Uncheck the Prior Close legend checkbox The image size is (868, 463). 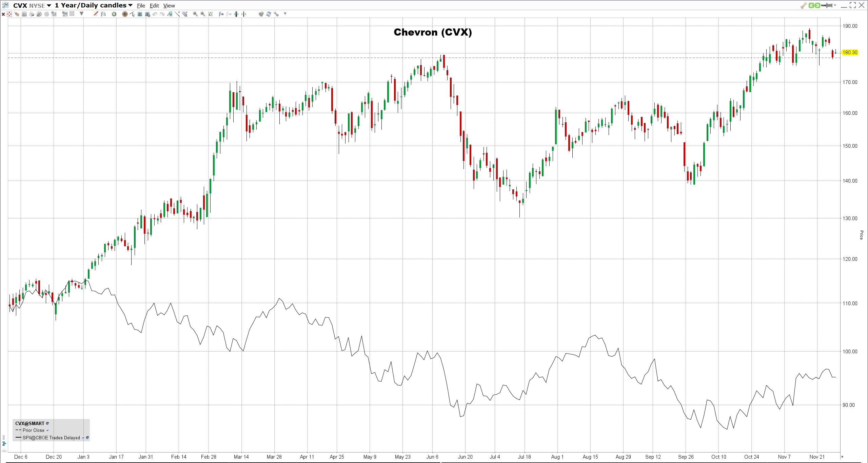point(47,430)
